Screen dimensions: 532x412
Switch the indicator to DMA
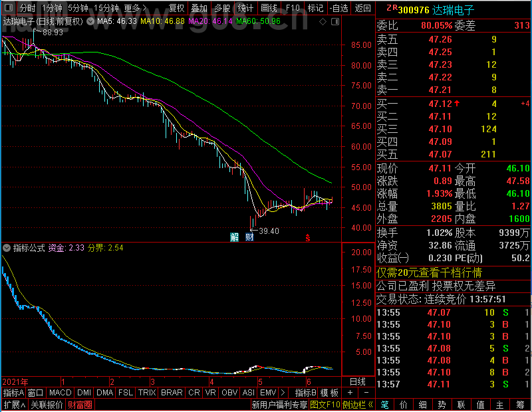105,393
